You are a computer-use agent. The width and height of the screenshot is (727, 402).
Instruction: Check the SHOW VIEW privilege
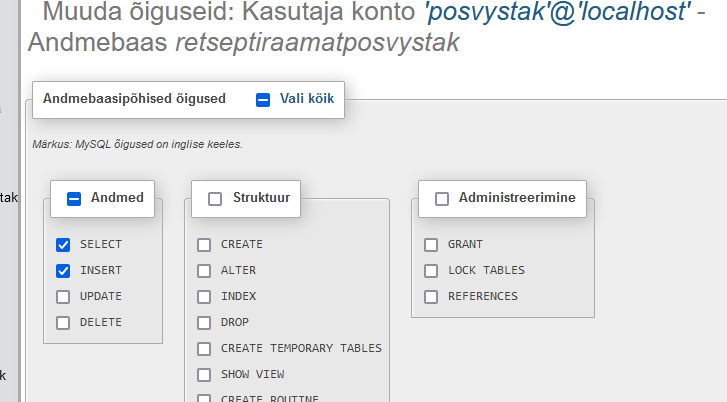(204, 374)
